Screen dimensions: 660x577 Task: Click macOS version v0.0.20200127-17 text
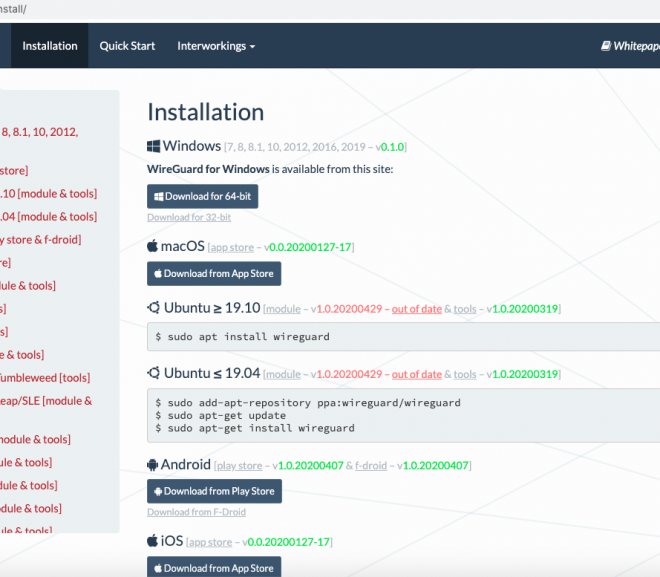click(307, 247)
